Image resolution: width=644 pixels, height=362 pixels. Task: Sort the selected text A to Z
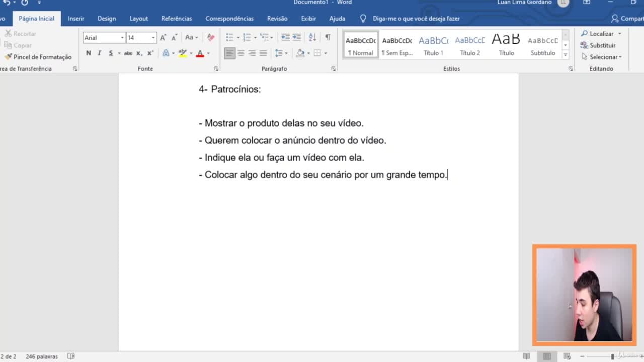(x=312, y=38)
